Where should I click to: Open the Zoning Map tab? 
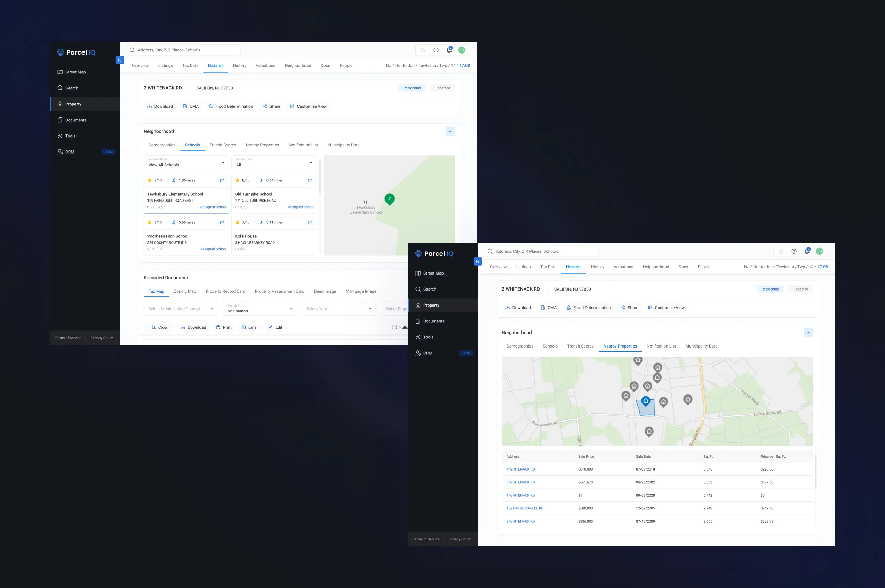click(185, 291)
